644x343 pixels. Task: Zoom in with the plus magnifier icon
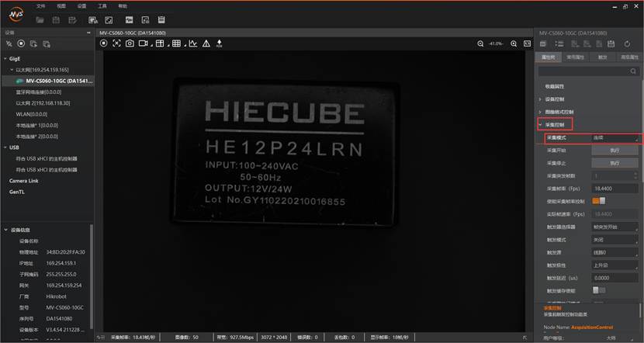pyautogui.click(x=514, y=43)
